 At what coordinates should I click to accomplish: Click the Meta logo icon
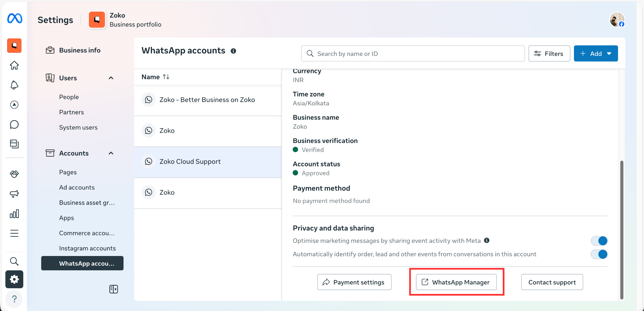15,19
